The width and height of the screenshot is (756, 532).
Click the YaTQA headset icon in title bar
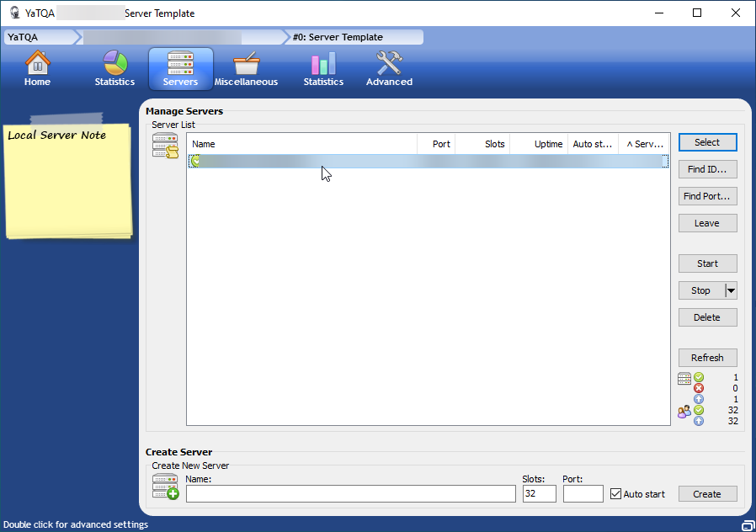point(14,13)
